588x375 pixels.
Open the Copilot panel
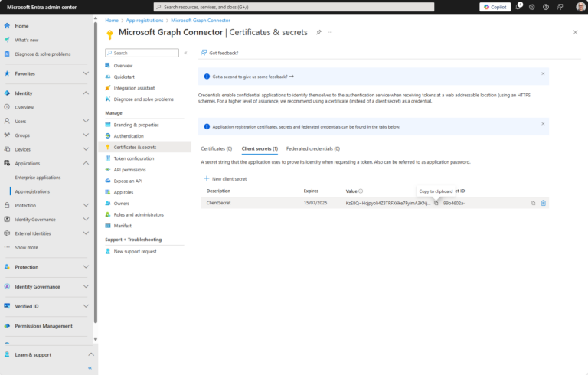[x=495, y=7]
